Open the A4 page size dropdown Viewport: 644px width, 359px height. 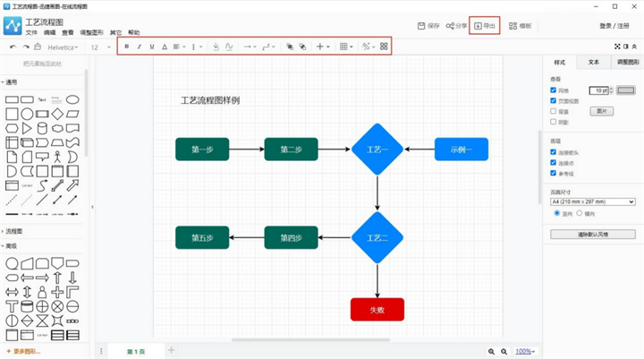click(x=592, y=202)
